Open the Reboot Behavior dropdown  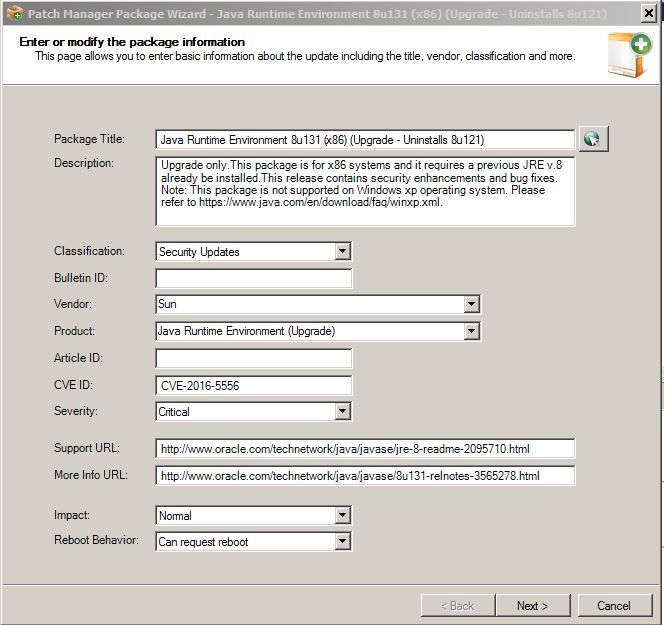(342, 541)
